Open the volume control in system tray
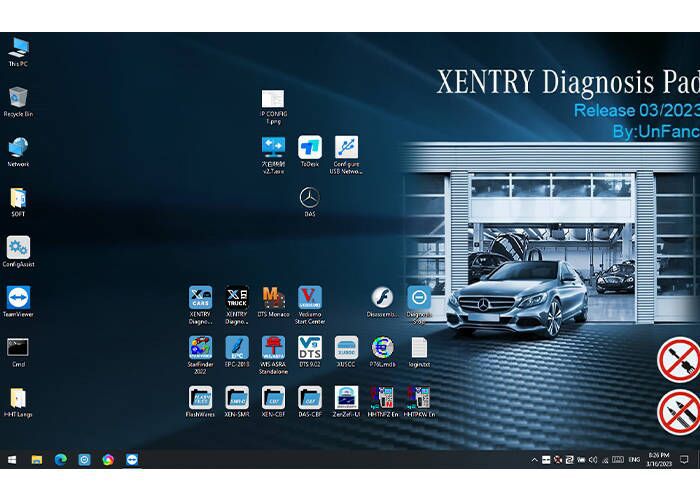The height and width of the screenshot is (500, 700). point(593,459)
